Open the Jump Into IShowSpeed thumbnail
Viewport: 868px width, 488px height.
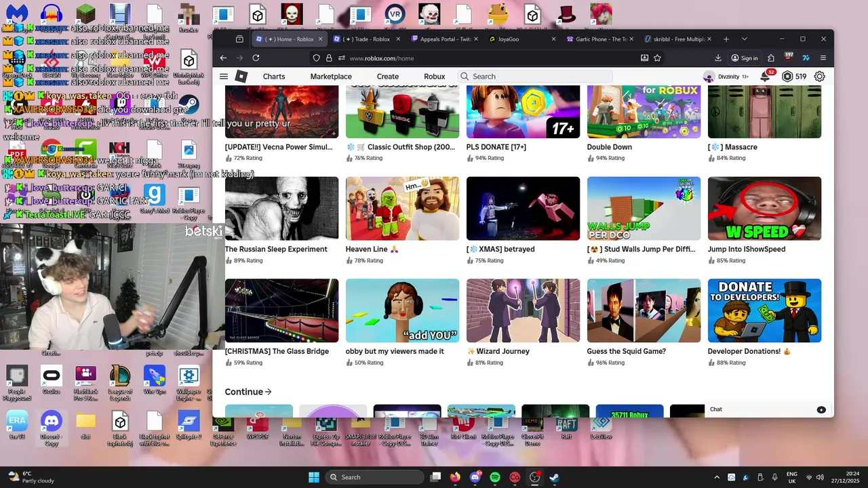tap(764, 209)
